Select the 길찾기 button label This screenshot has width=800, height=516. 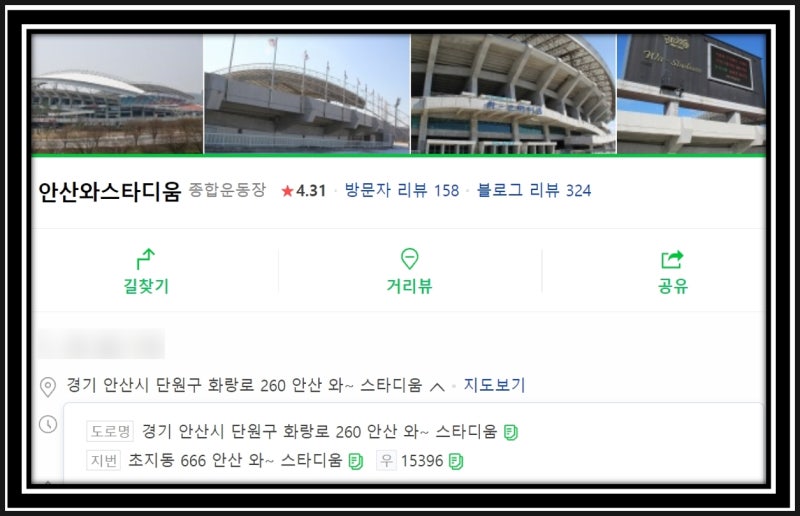click(x=146, y=286)
